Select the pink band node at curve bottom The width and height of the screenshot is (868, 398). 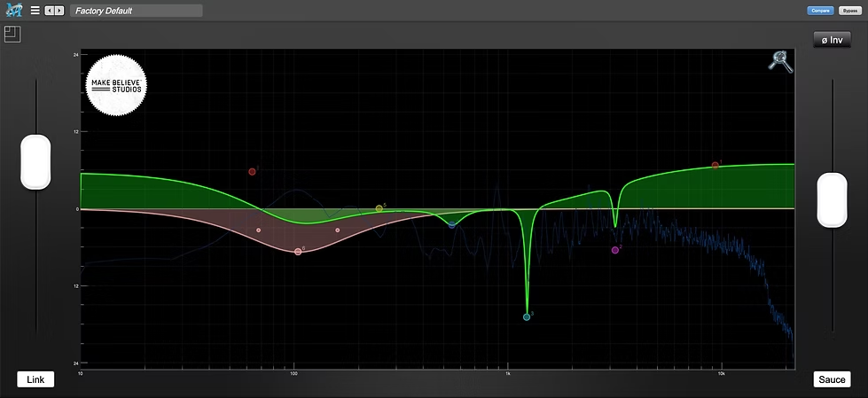pos(298,252)
